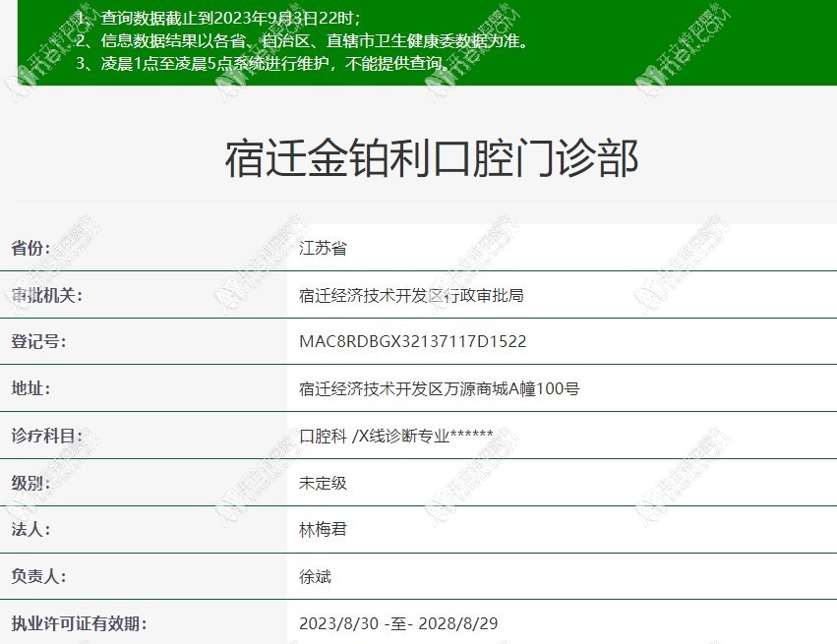Select the 地址 label

coord(30,388)
